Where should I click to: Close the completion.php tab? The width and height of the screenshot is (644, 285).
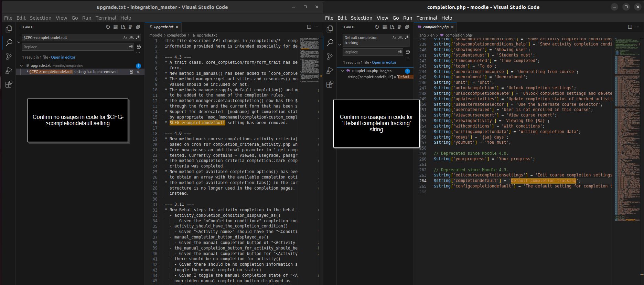pos(452,27)
